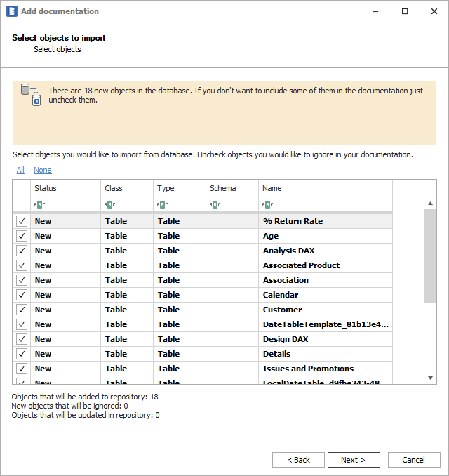Click scrollbar down arrow in objects list

(x=431, y=378)
